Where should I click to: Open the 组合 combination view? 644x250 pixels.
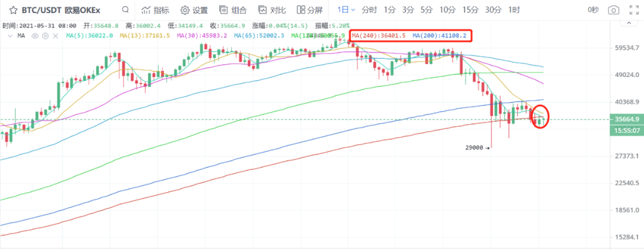(233, 10)
